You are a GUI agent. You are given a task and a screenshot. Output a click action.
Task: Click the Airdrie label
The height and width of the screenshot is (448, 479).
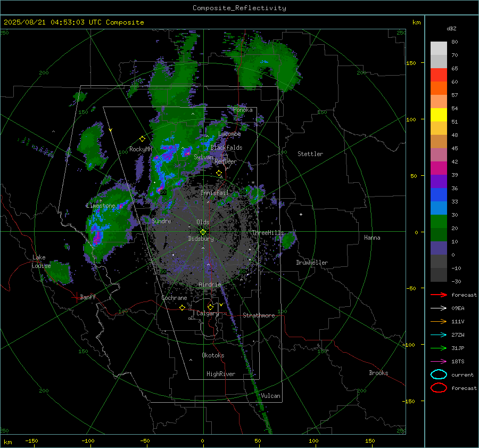point(210,284)
